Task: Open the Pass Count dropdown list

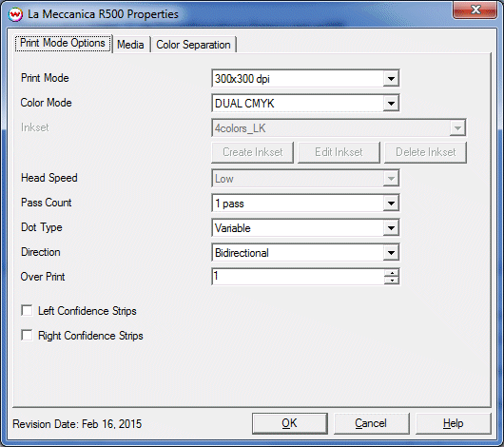Action: (391, 204)
